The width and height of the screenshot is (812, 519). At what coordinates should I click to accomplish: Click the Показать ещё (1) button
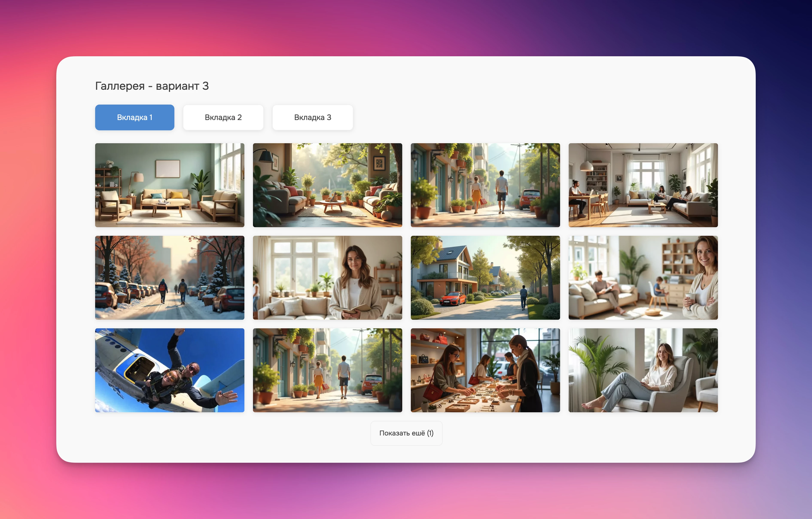(406, 433)
